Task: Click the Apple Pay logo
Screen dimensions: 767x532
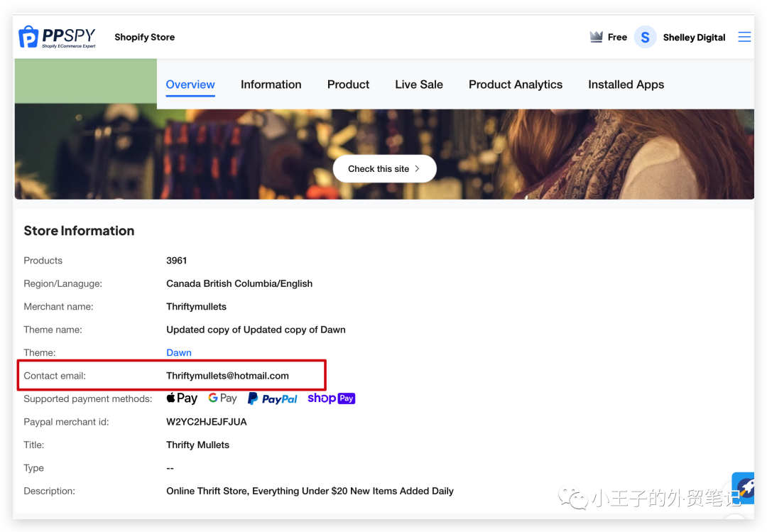Action: click(182, 398)
